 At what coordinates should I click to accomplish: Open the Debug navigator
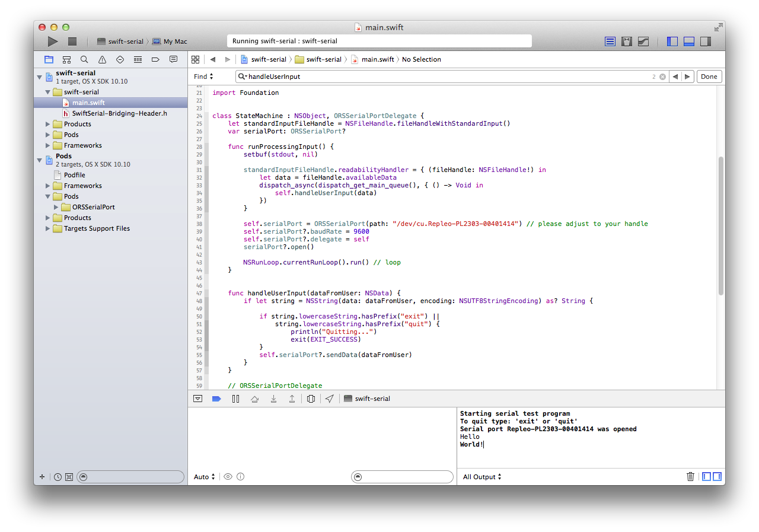click(138, 59)
